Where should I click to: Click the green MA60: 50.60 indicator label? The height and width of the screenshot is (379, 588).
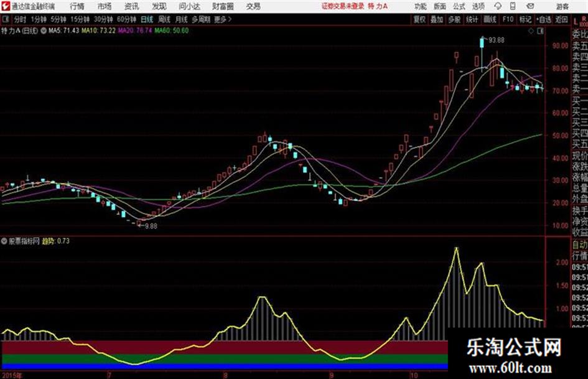pos(171,30)
